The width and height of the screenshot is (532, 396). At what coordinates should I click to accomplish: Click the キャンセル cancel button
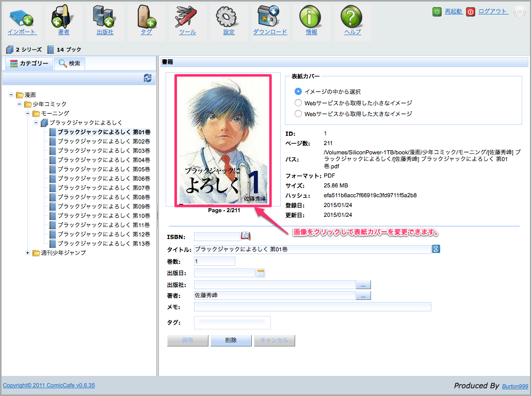click(275, 340)
